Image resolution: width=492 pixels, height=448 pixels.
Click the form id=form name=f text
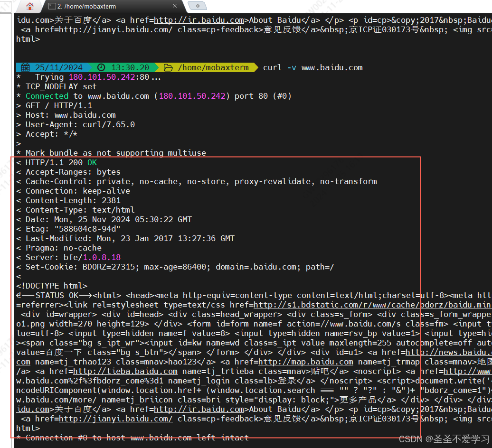pyautogui.click(x=234, y=324)
